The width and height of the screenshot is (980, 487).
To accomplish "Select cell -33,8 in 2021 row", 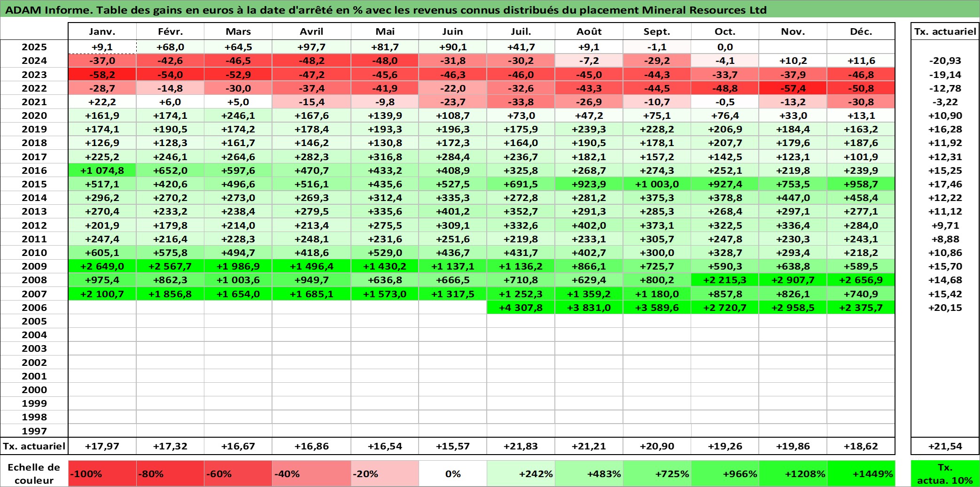I will pyautogui.click(x=521, y=102).
